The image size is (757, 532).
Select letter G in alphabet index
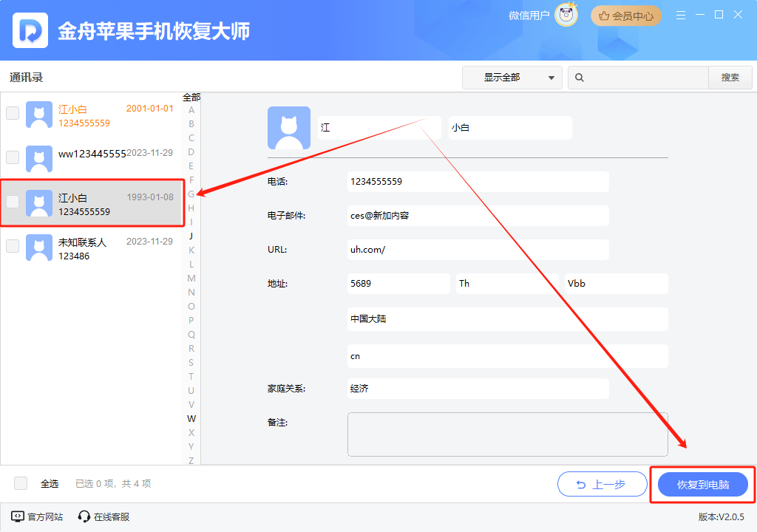pyautogui.click(x=191, y=194)
